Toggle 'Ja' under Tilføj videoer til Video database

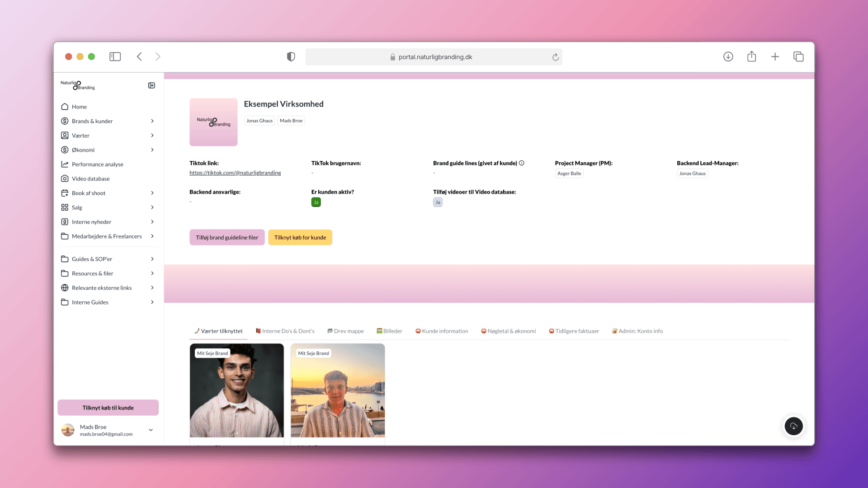438,202
